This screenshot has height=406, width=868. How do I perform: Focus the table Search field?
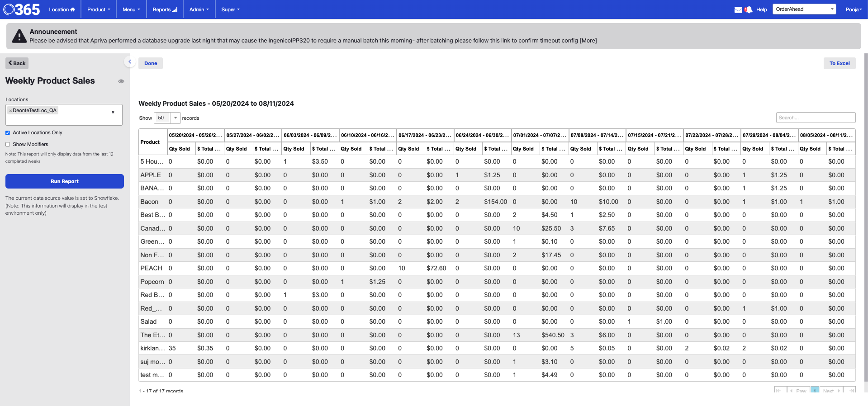[816, 118]
